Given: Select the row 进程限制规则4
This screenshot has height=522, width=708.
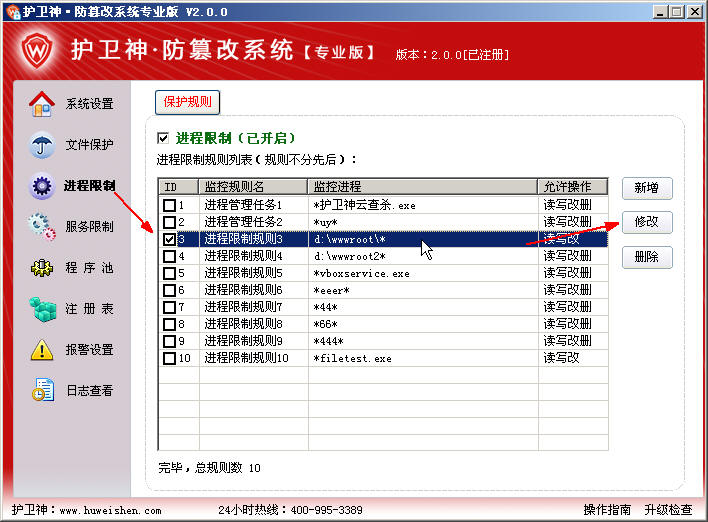Looking at the screenshot, I should click(x=383, y=256).
